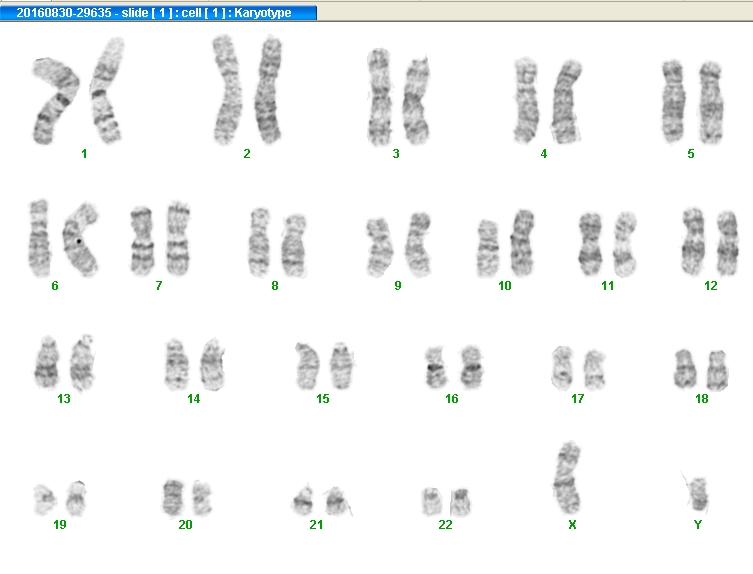Click the right chromosome 14 image
This screenshot has width=753, height=574.
tap(212, 364)
